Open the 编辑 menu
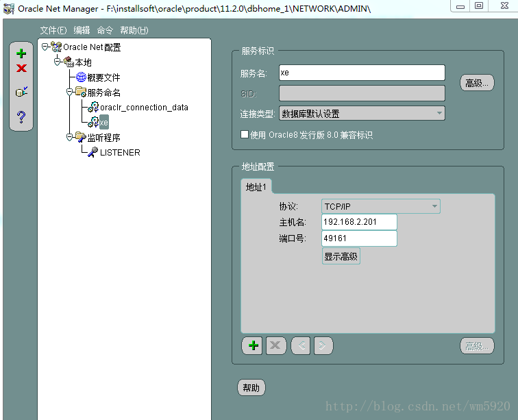The height and width of the screenshot is (420, 518). click(82, 30)
